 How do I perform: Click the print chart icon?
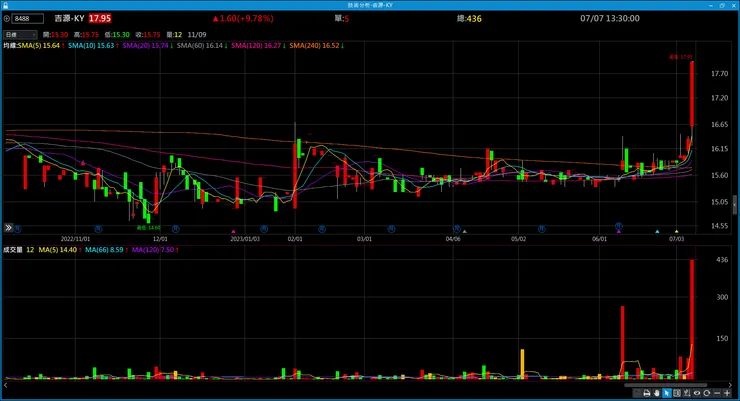647,393
